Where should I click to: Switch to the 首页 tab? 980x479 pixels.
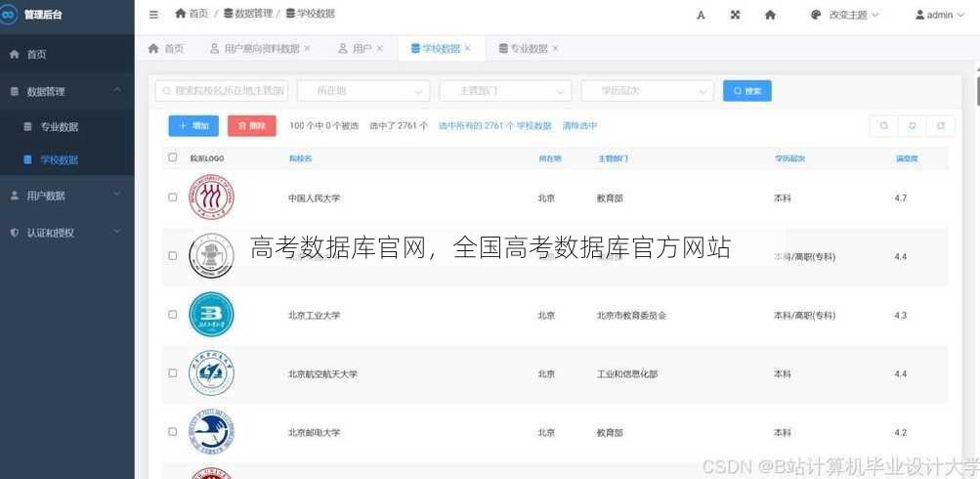tap(166, 48)
